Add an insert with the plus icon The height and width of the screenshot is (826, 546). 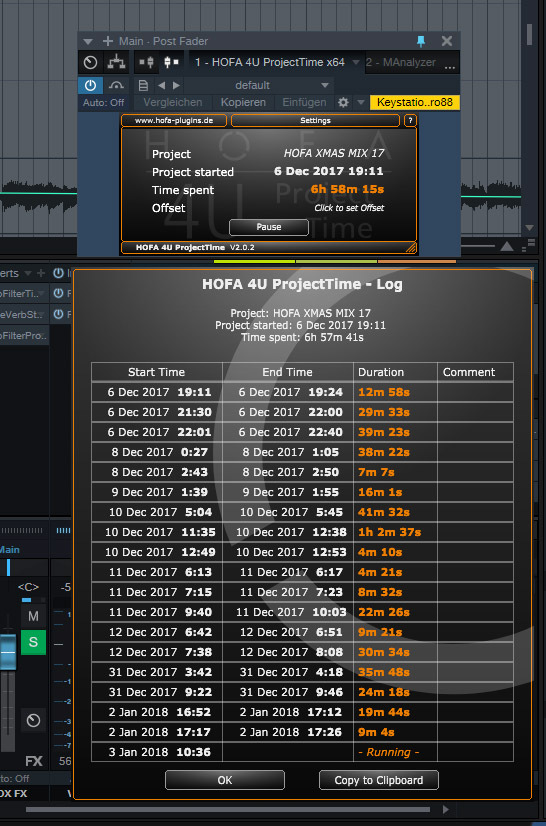pyautogui.click(x=41, y=273)
